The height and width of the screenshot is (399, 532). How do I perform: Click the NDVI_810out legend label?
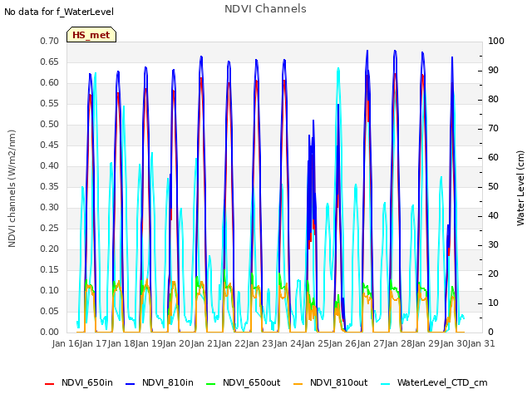[338, 382]
